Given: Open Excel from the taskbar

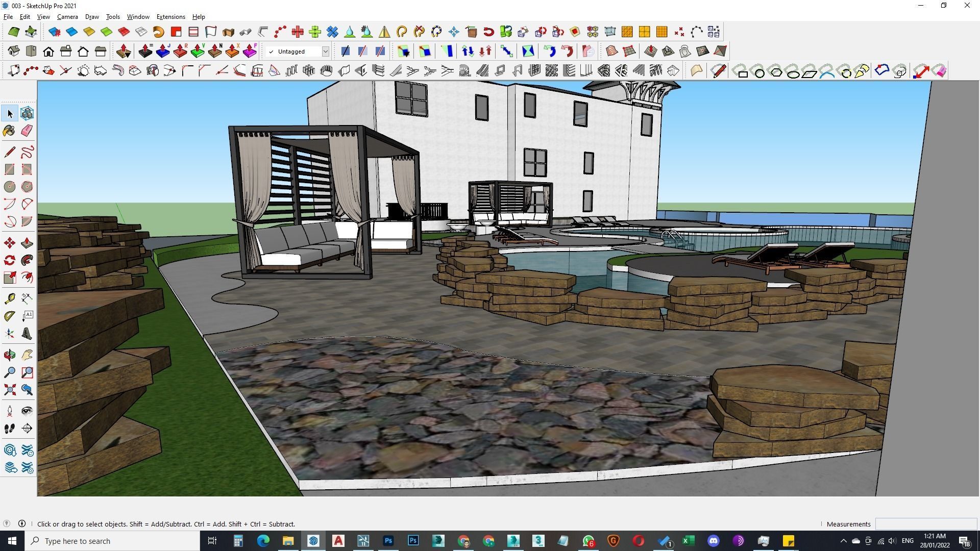Looking at the screenshot, I should [x=688, y=541].
